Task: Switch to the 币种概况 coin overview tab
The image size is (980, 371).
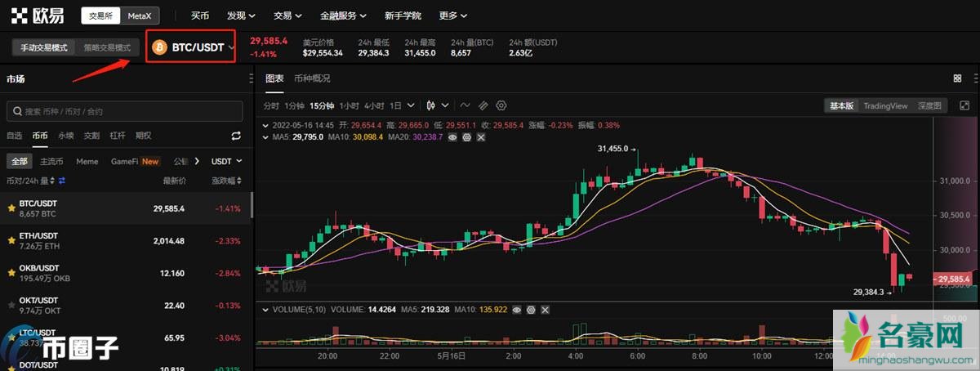Action: 312,78
